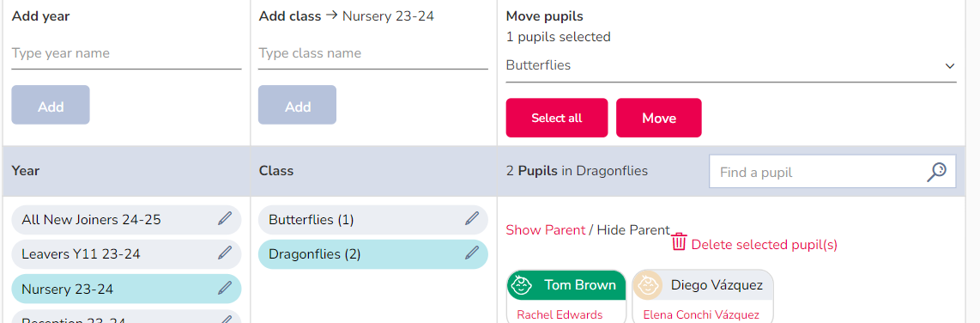Select the Nursery 23-24 year item

[x=126, y=289]
